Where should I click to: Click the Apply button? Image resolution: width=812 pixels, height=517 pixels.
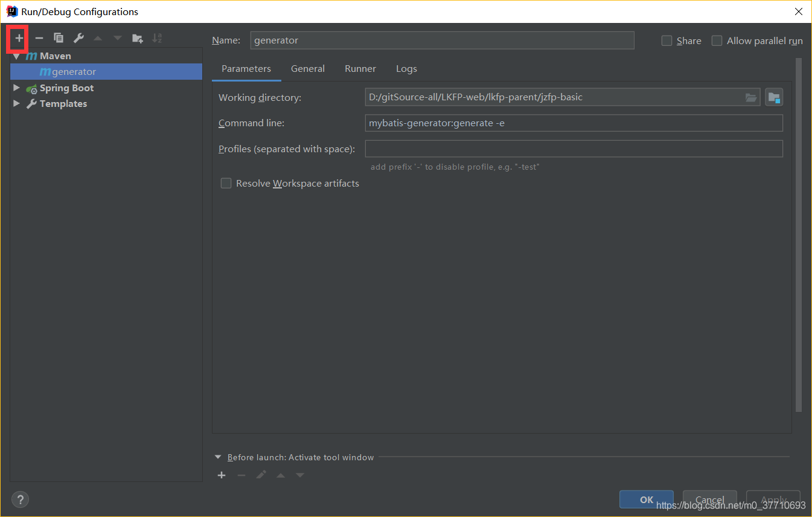point(773,499)
